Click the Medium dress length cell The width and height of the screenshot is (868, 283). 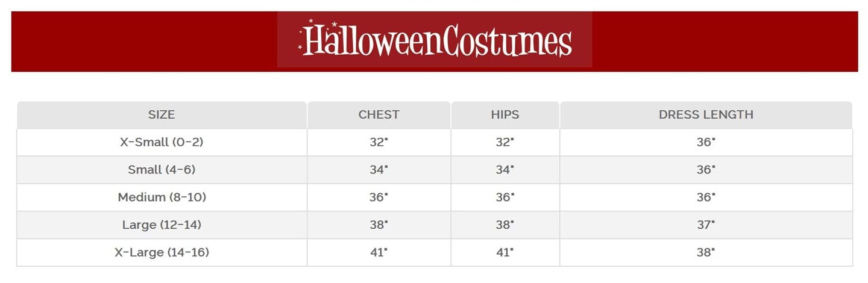point(706,197)
